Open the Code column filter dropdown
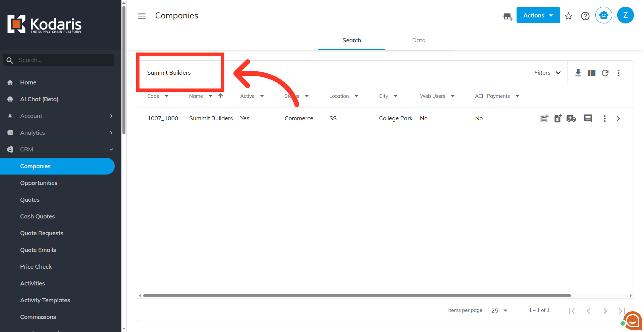The height and width of the screenshot is (332, 644). pos(166,96)
